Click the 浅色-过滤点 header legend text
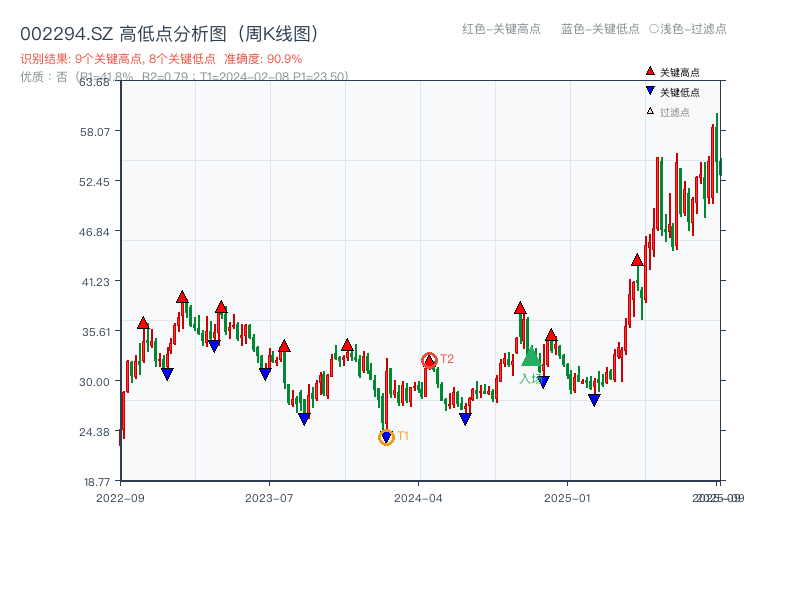 pyautogui.click(x=688, y=29)
